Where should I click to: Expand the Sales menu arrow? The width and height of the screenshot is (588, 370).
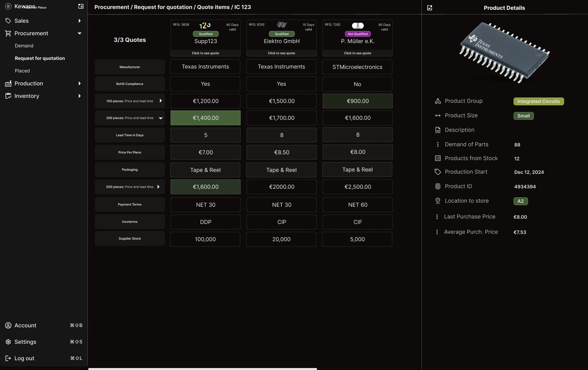[x=80, y=21]
